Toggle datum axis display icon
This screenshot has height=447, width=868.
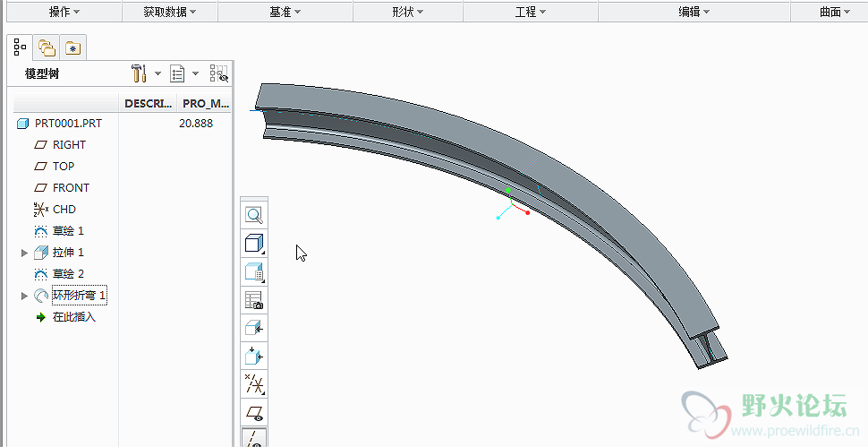click(254, 437)
